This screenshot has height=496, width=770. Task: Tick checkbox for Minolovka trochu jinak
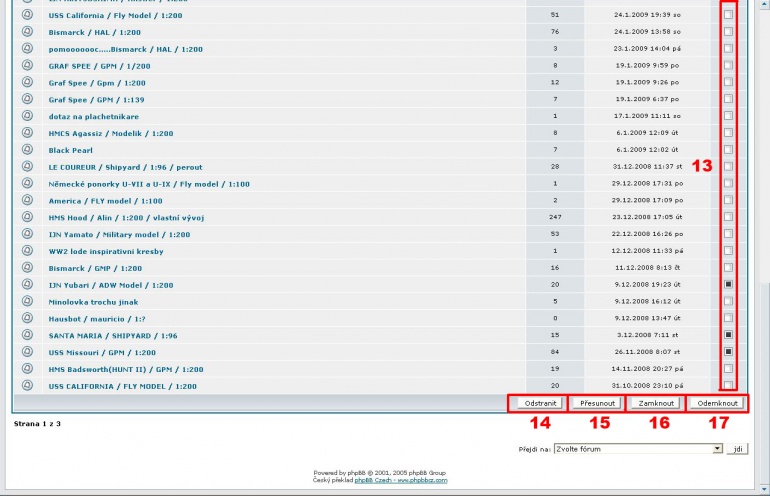tap(728, 301)
